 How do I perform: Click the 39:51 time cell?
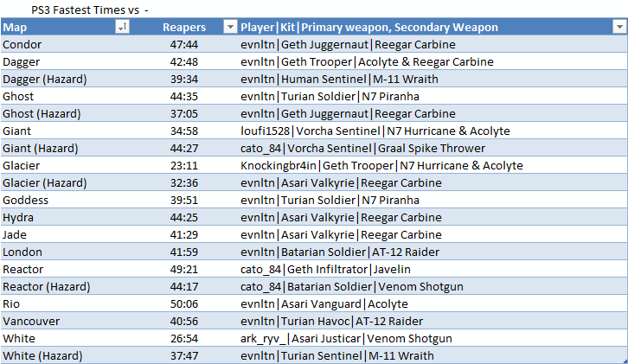184,200
